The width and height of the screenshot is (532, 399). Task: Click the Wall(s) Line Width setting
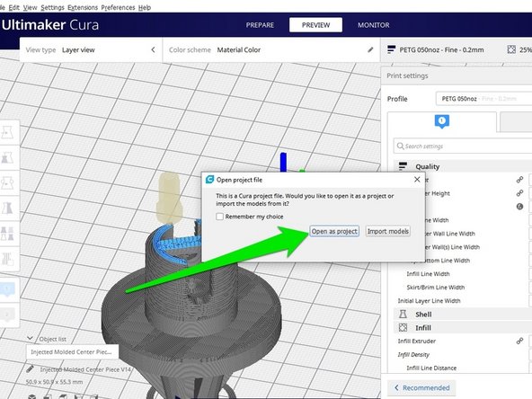[x=453, y=247]
